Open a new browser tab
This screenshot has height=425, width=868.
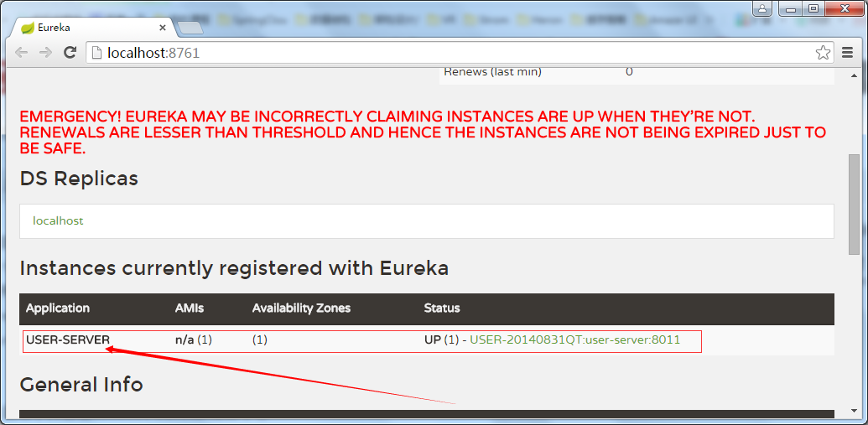[x=190, y=29]
